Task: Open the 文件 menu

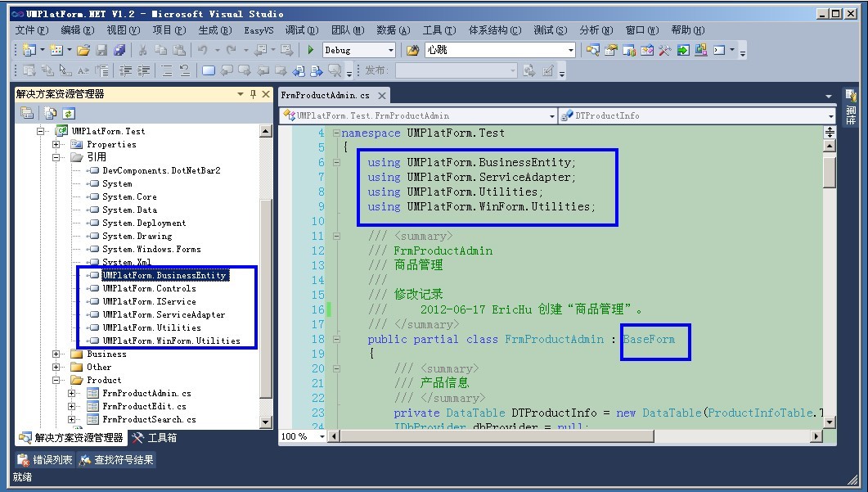Action: click(x=32, y=30)
